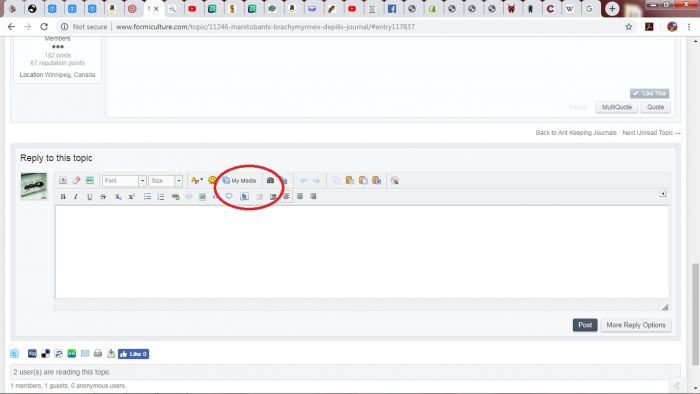Open the Size dropdown
The width and height of the screenshot is (700, 394).
[x=166, y=181]
